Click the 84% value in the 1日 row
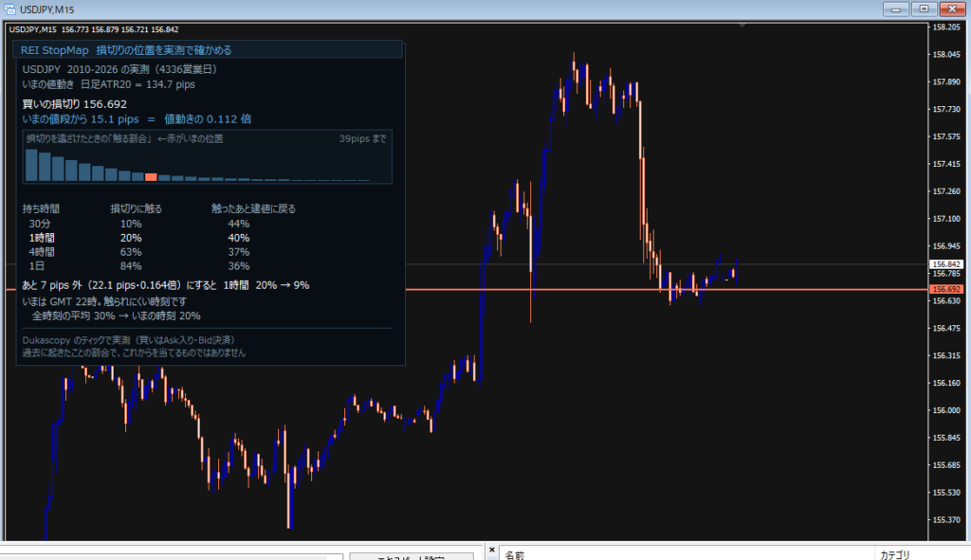Image resolution: width=971 pixels, height=560 pixels. [x=131, y=266]
